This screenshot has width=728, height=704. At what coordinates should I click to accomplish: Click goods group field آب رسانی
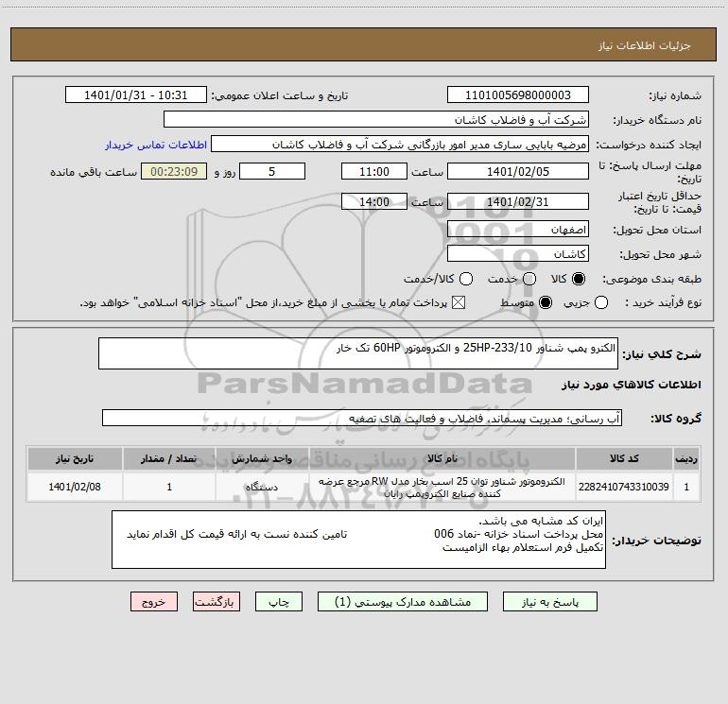click(x=362, y=418)
